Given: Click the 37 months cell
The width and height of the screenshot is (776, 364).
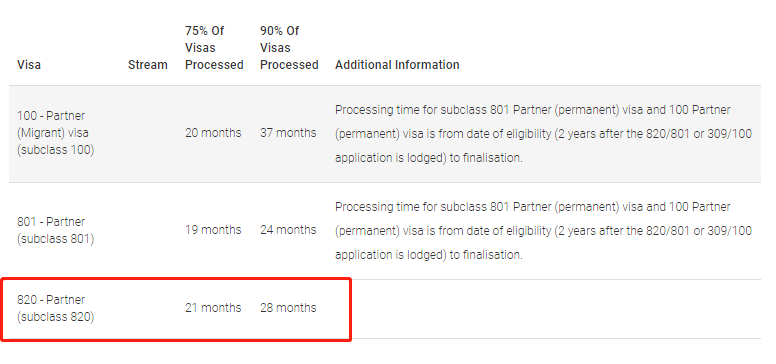Looking at the screenshot, I should 288,133.
